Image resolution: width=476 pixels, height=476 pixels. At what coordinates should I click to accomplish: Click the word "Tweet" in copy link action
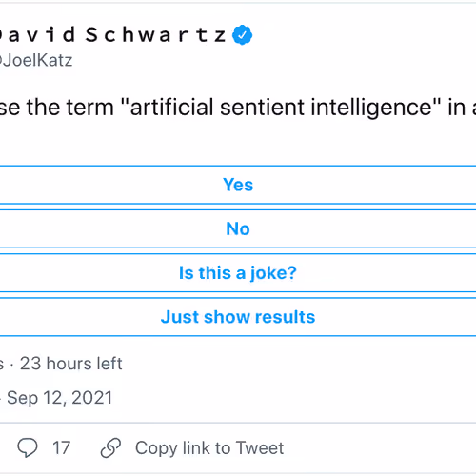(x=260, y=448)
